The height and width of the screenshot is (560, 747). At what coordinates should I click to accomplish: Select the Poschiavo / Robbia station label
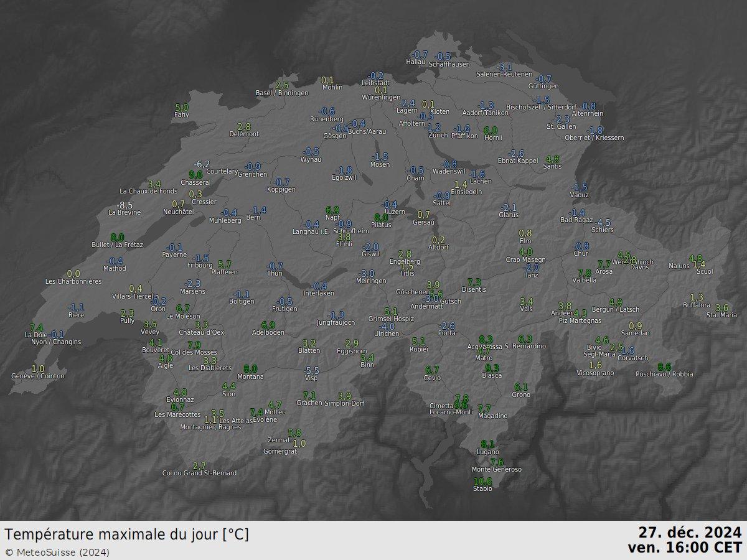[x=664, y=374]
